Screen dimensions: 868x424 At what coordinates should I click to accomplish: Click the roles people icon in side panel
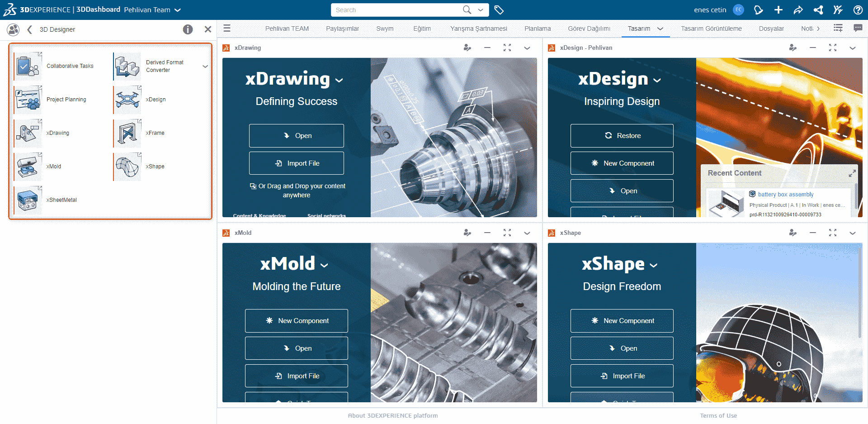point(14,29)
